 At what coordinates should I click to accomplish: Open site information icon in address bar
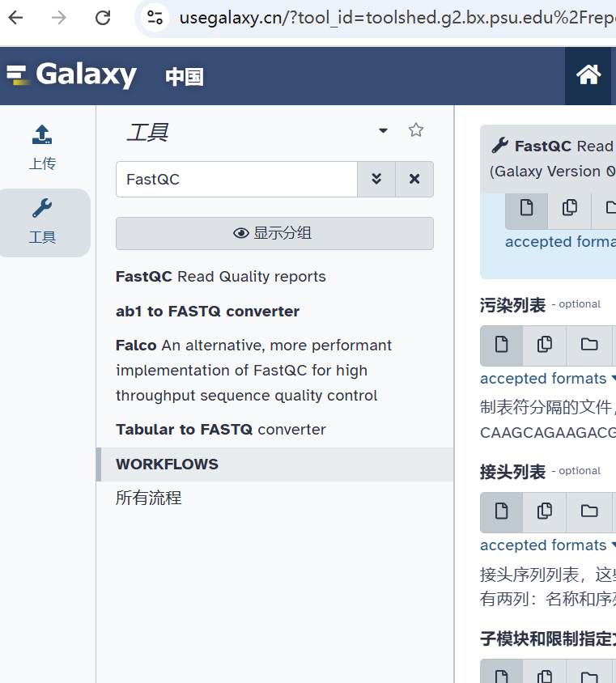click(155, 18)
